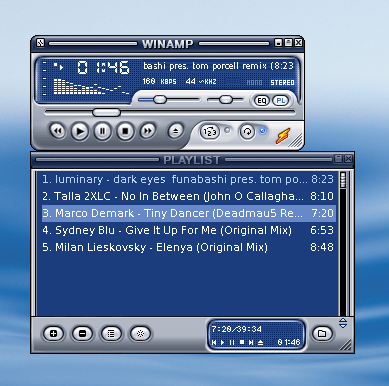Click the spectrum visualizer display
This screenshot has width=389, height=386.
[x=91, y=86]
